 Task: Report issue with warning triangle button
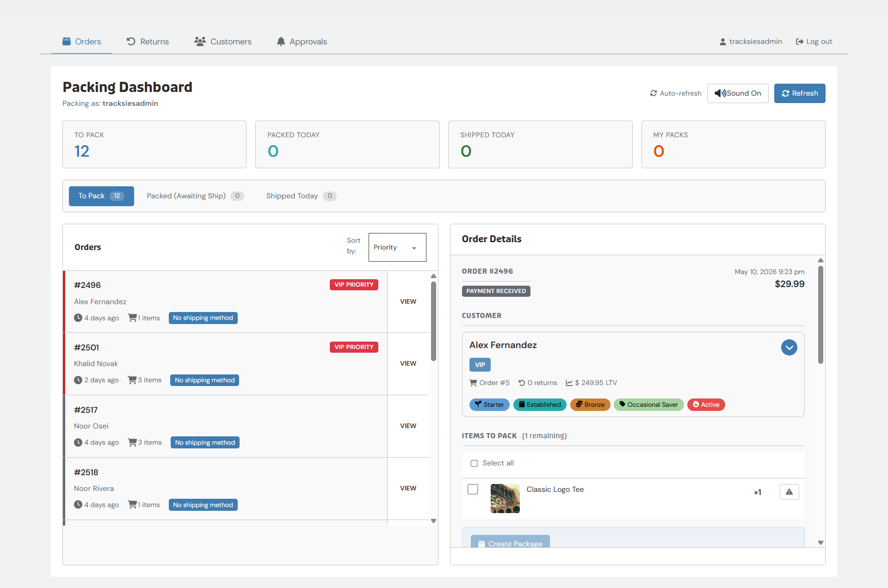click(x=789, y=492)
